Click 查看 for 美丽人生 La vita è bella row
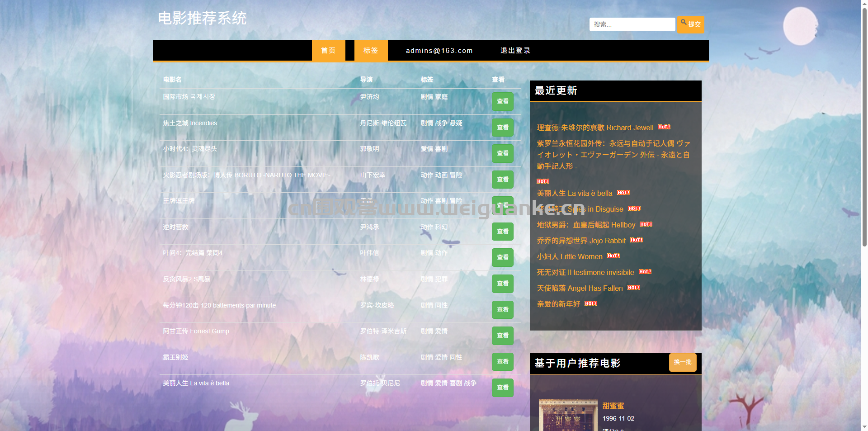 click(503, 388)
